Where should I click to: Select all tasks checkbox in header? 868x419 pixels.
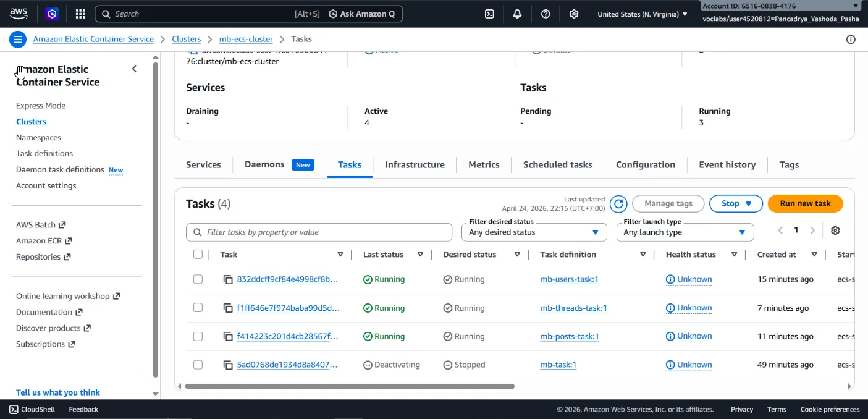click(x=198, y=255)
